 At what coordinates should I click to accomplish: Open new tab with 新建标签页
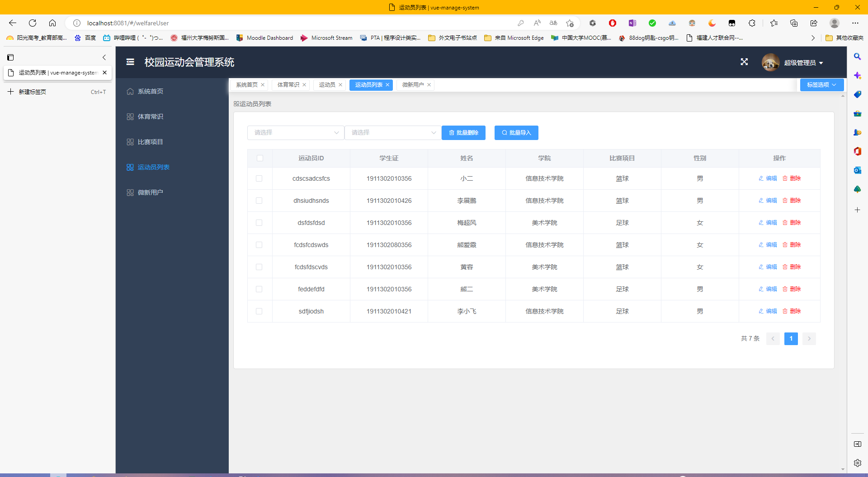57,92
